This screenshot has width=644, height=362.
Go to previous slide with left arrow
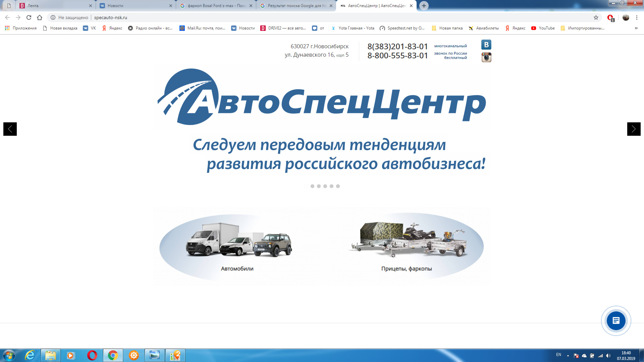pos(10,129)
